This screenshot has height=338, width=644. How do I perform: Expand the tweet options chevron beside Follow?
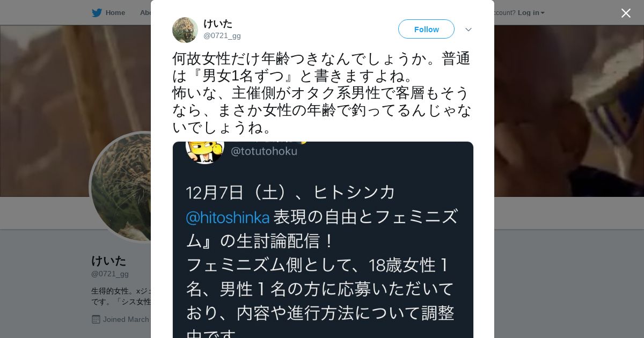point(468,30)
